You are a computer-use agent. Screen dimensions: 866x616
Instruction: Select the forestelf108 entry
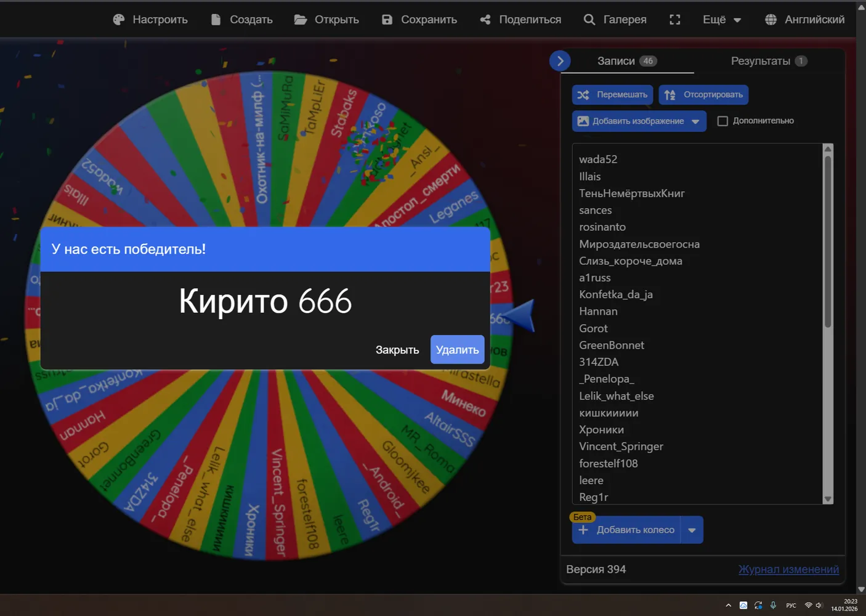coord(609,463)
